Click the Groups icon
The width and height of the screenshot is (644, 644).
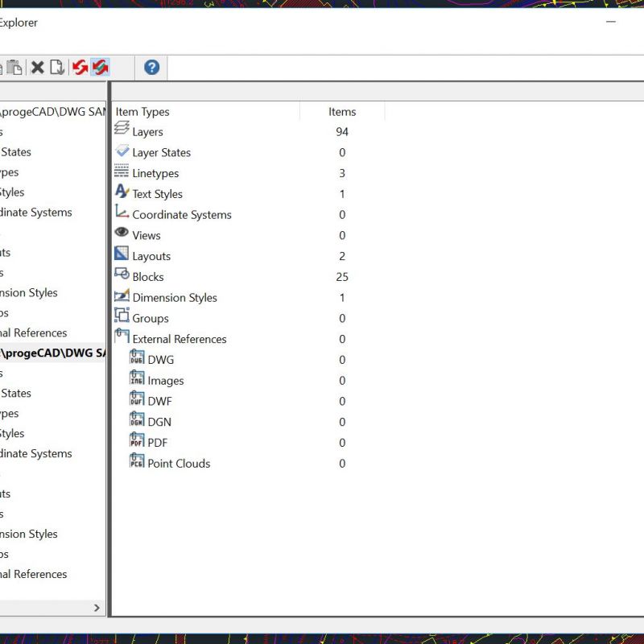[x=122, y=318]
